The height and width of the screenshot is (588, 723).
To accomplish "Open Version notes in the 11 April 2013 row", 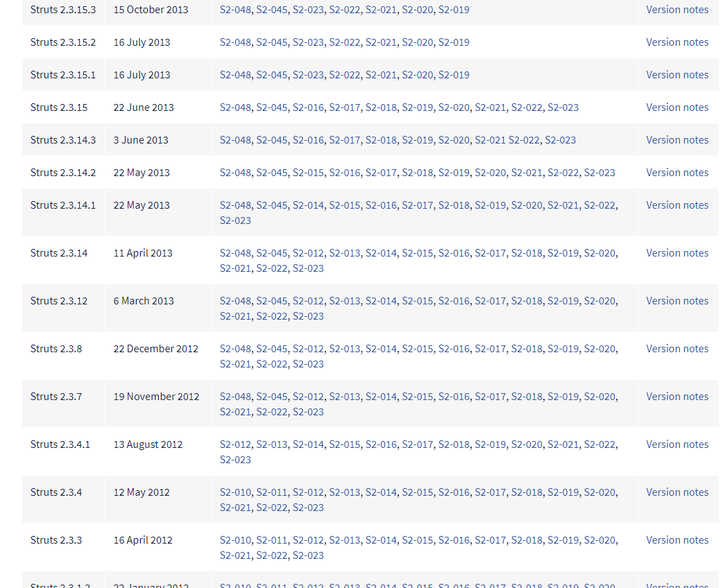I will coord(677,253).
